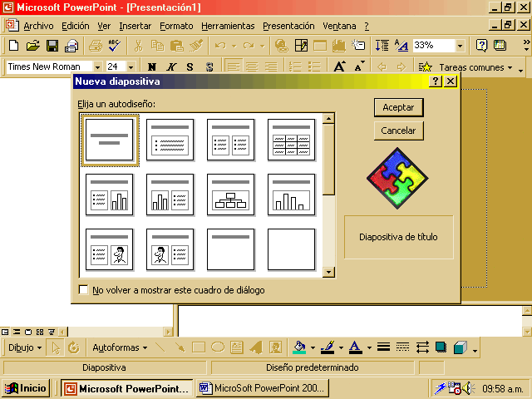
Task: Click the Office Assistant help icon
Action: [x=481, y=45]
